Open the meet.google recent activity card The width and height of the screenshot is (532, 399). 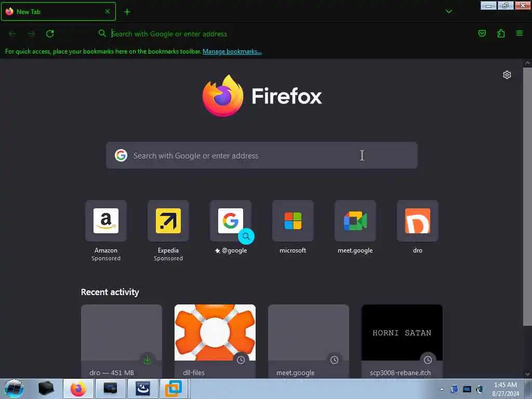tap(309, 341)
